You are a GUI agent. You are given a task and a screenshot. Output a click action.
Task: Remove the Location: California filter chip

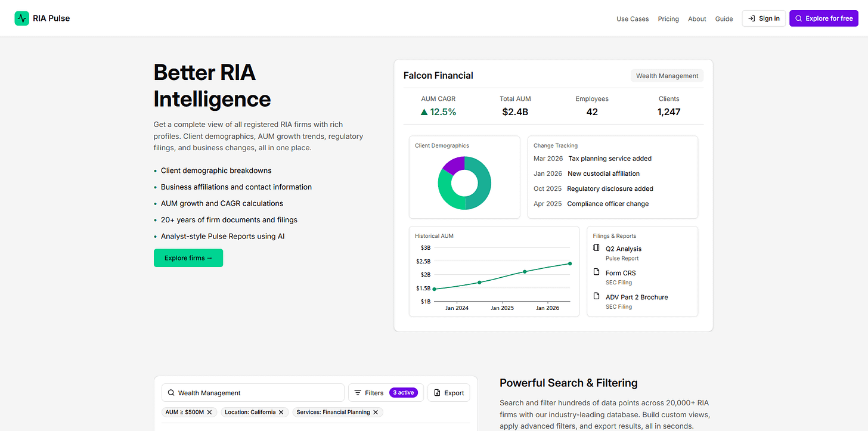(281, 412)
